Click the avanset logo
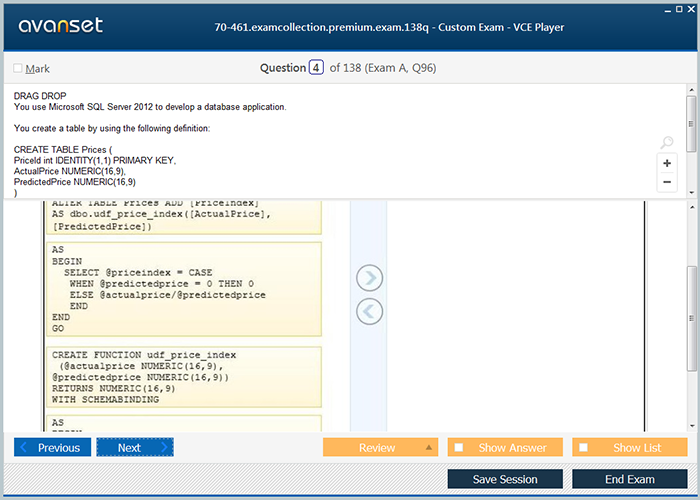The width and height of the screenshot is (700, 500). click(61, 25)
